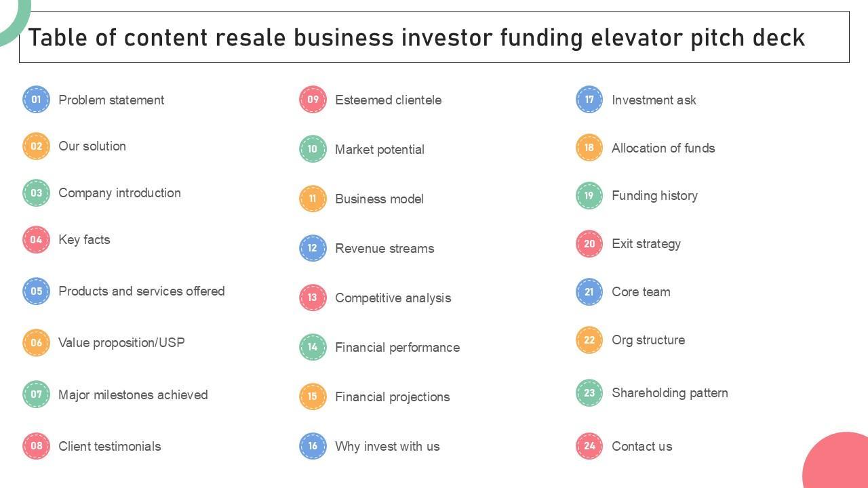
Task: Open the Financial projections item
Action: 392,397
